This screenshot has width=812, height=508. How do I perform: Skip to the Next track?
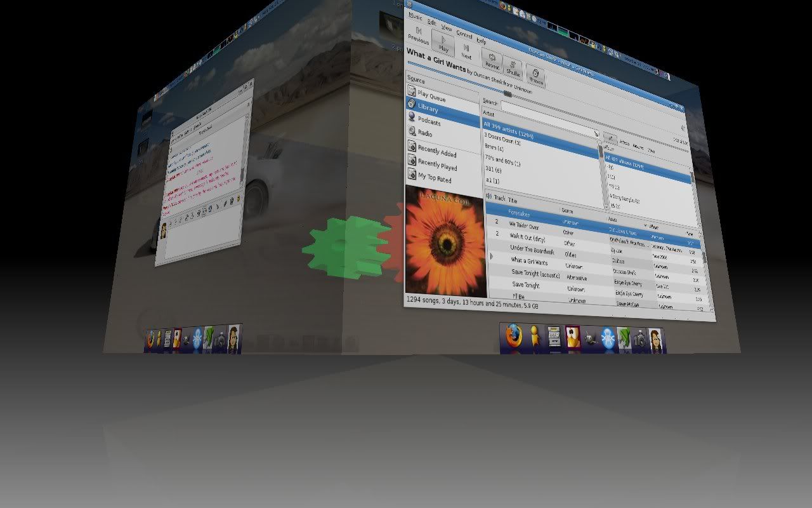tap(466, 51)
